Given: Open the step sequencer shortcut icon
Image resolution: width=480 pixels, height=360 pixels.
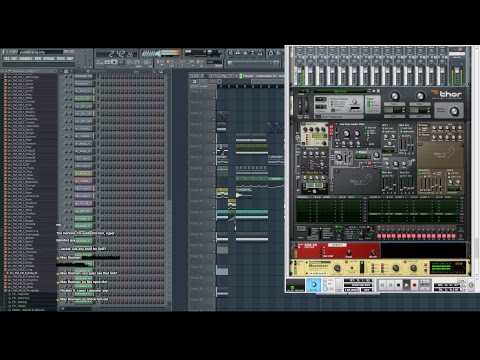Looking at the screenshot, I should [238, 53].
